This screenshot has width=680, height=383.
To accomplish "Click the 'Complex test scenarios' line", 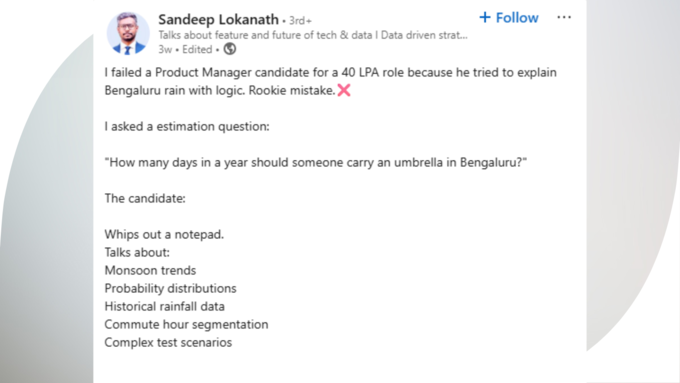I will point(168,342).
